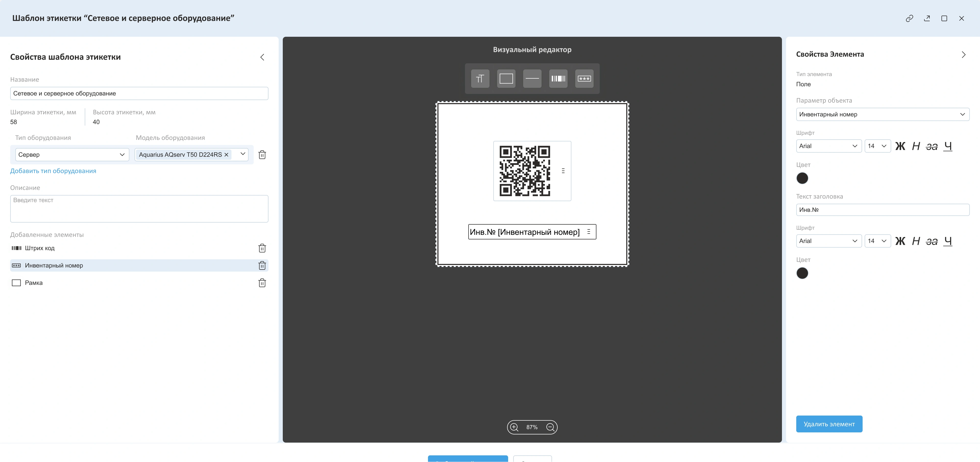Add a barcode element from toolbar

(x=558, y=79)
